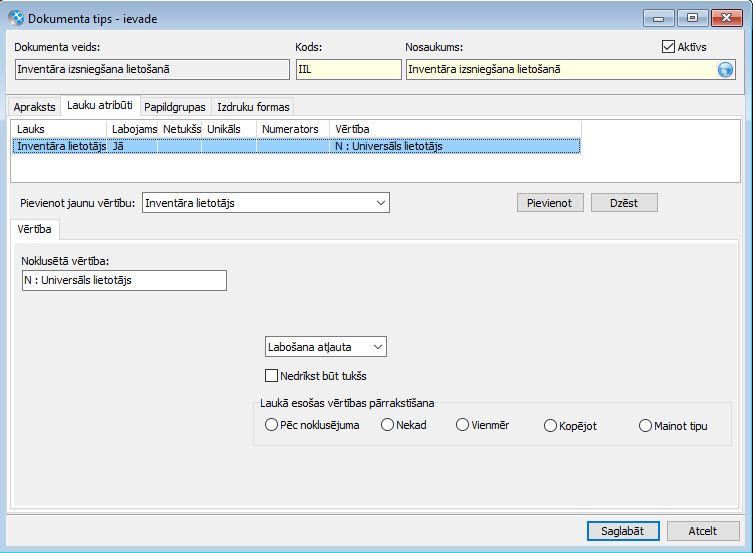
Task: Close the Dokumenta tips window
Action: (x=726, y=18)
